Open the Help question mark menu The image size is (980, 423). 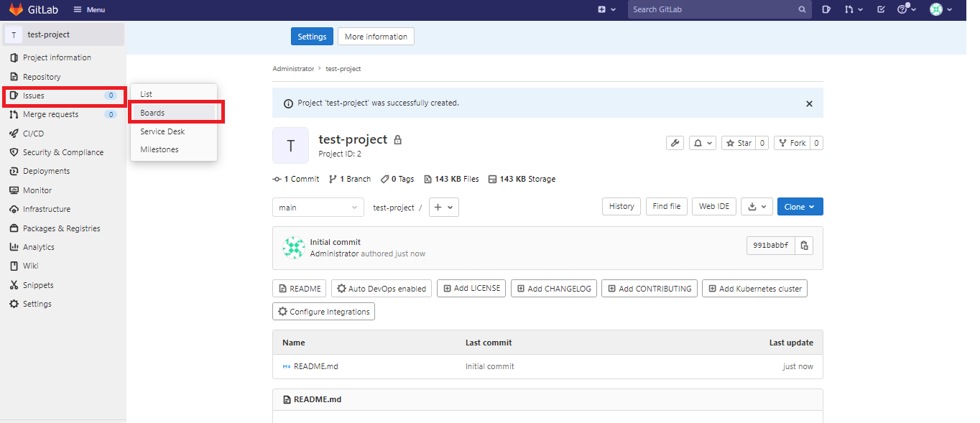point(906,10)
